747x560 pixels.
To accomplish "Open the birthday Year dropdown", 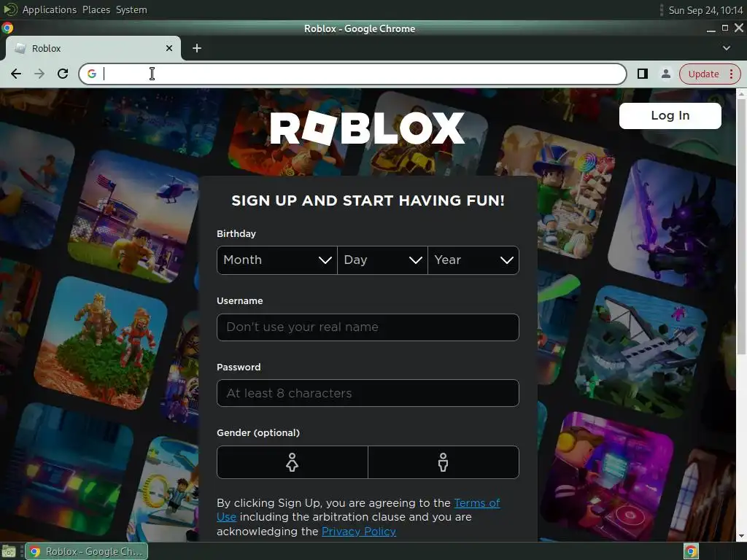I will coord(473,260).
